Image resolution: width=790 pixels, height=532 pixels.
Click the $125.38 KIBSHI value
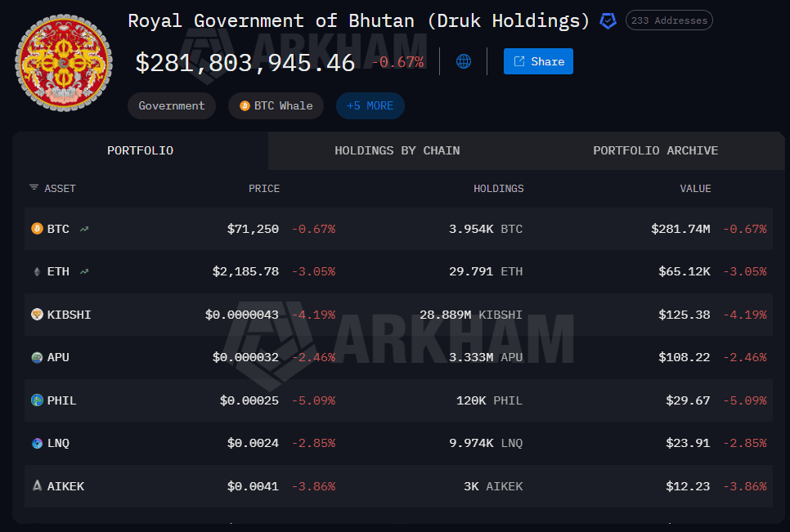(x=685, y=315)
